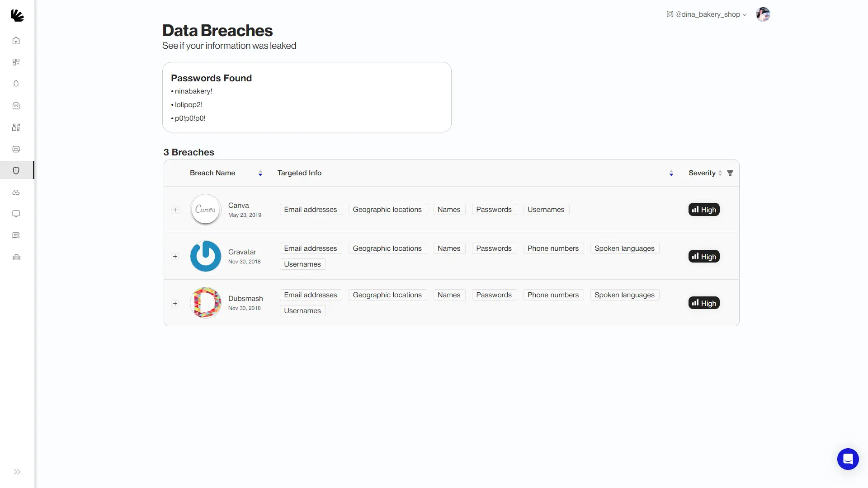The height and width of the screenshot is (488, 868).
Task: Expand the Canva breach details row
Action: point(175,210)
